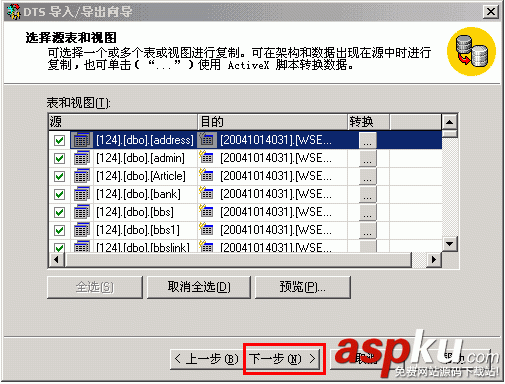The height and width of the screenshot is (384, 505).
Task: Open transform (...) button for Article row
Action: (x=368, y=176)
